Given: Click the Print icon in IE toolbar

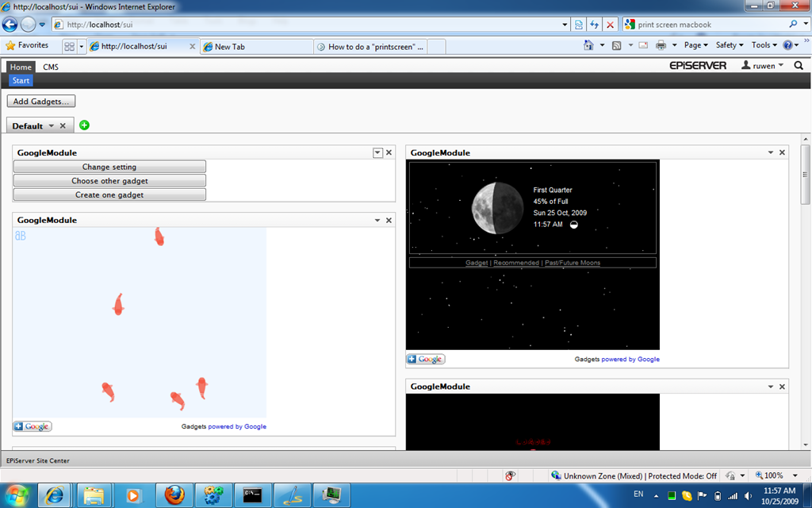Looking at the screenshot, I should 661,46.
